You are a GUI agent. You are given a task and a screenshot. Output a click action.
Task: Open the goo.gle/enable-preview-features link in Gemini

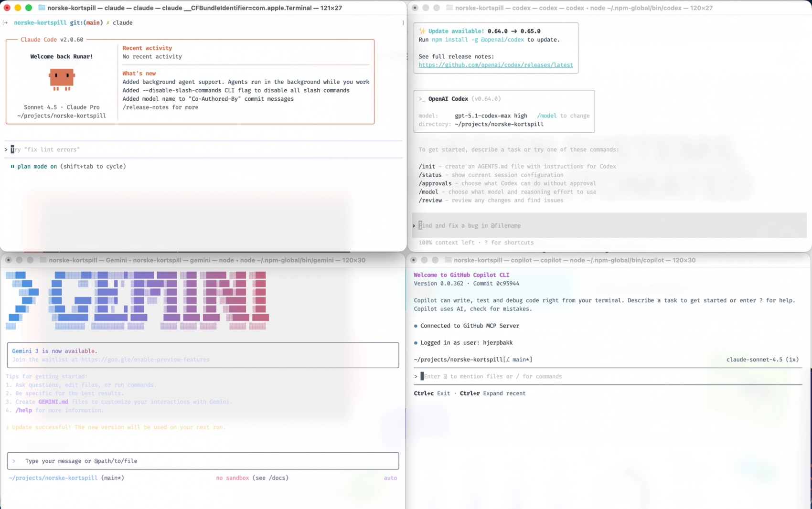[145, 360]
